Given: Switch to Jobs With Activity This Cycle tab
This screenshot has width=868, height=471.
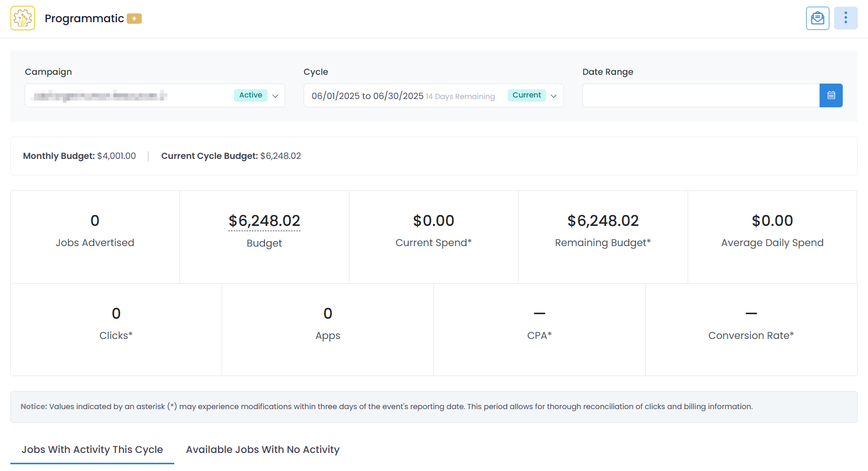Looking at the screenshot, I should [92, 449].
